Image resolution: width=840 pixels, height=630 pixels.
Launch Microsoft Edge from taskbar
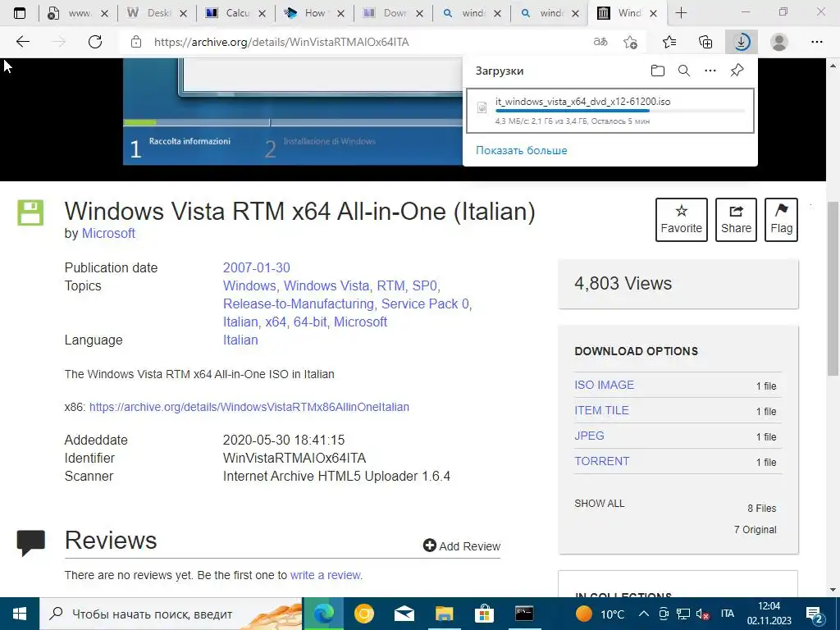pyautogui.click(x=323, y=614)
